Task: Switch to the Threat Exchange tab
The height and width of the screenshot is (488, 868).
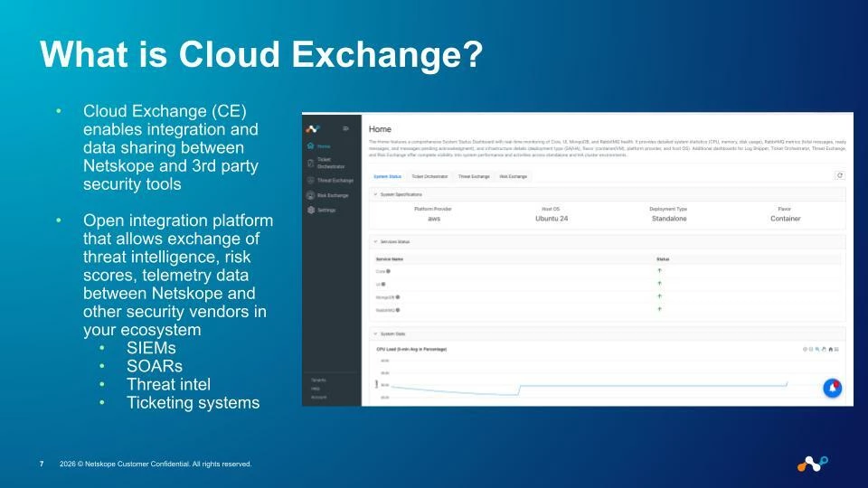Action: click(x=474, y=176)
